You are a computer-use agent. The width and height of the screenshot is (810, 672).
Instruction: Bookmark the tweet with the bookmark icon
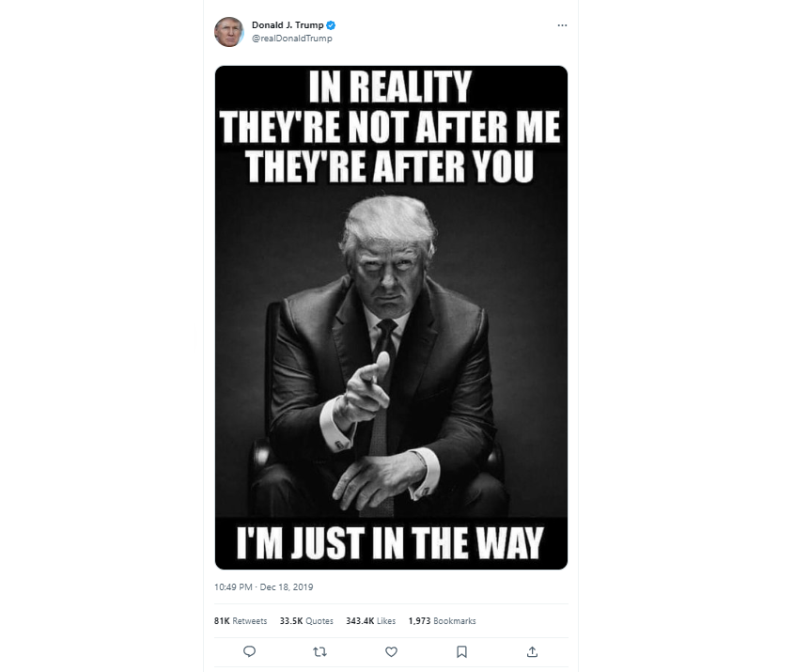(461, 651)
